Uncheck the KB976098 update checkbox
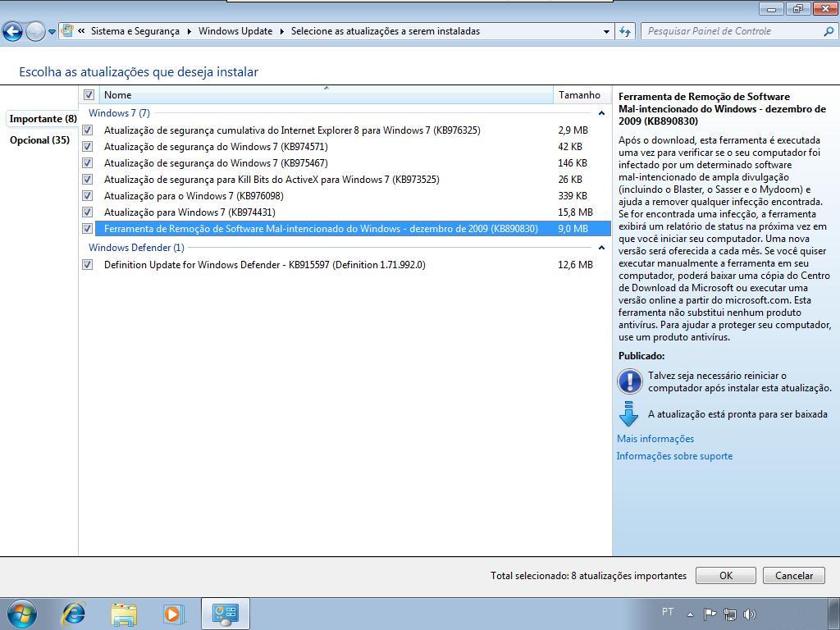This screenshot has width=840, height=630. 88,196
